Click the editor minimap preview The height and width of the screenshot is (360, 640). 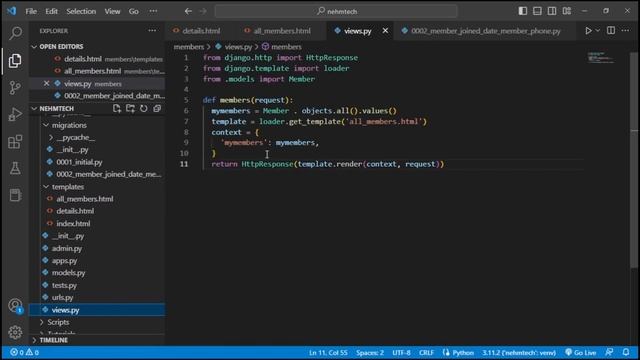[x=600, y=58]
